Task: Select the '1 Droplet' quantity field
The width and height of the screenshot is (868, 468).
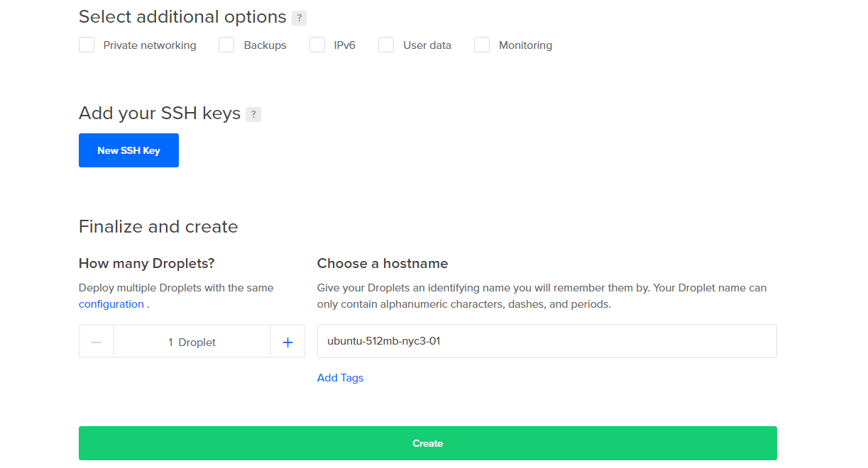Action: [x=192, y=342]
